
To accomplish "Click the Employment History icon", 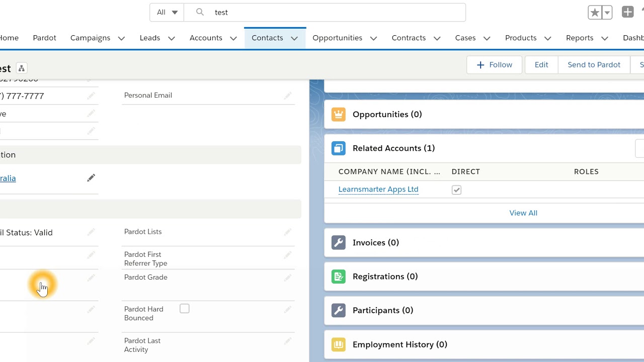I will click(x=338, y=344).
